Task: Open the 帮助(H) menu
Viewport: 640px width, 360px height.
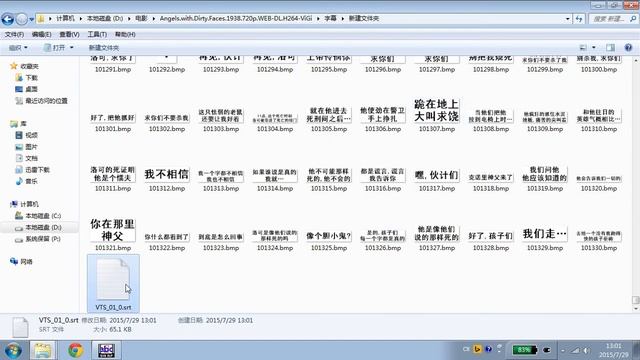Action: [x=125, y=35]
